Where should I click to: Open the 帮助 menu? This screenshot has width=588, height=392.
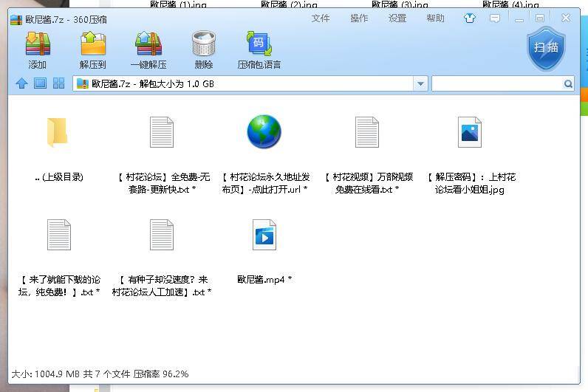(436, 18)
